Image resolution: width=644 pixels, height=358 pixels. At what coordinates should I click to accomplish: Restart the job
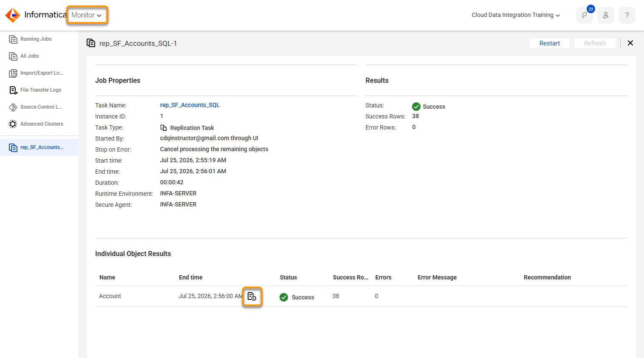coord(550,43)
